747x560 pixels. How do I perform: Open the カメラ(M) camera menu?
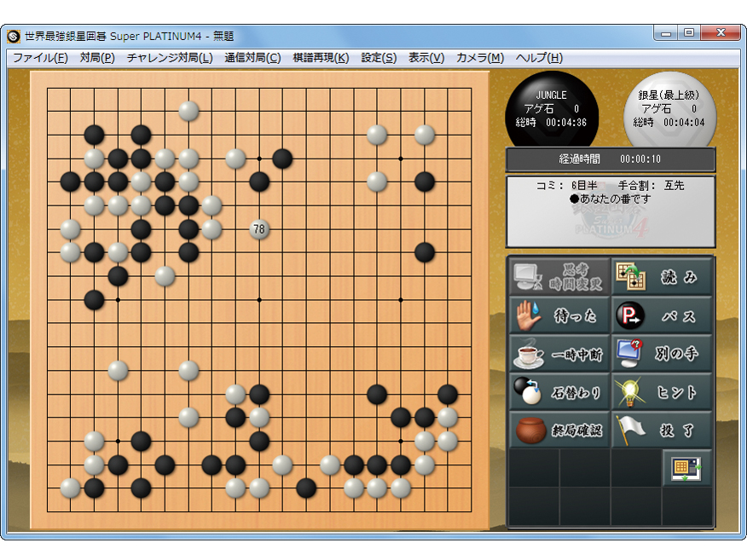tap(480, 58)
